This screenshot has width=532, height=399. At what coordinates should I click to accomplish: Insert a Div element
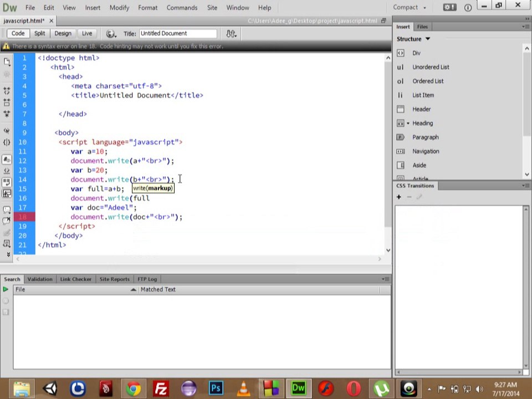416,53
